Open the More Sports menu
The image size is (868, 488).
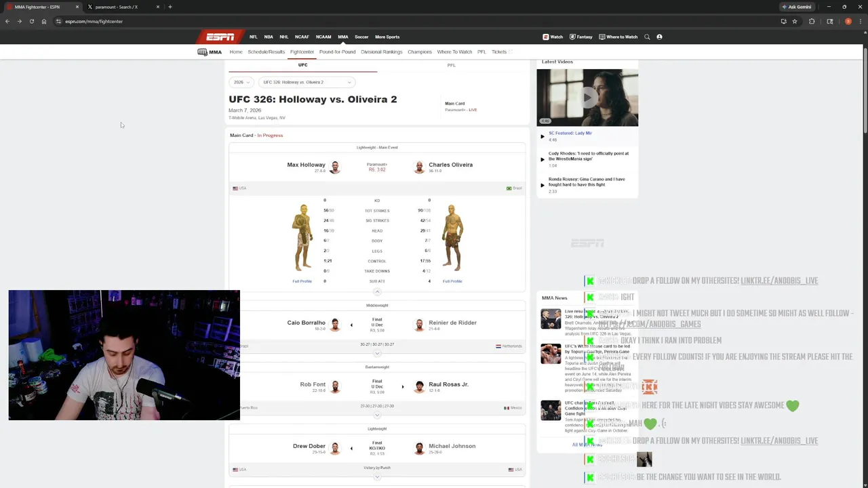tap(387, 37)
